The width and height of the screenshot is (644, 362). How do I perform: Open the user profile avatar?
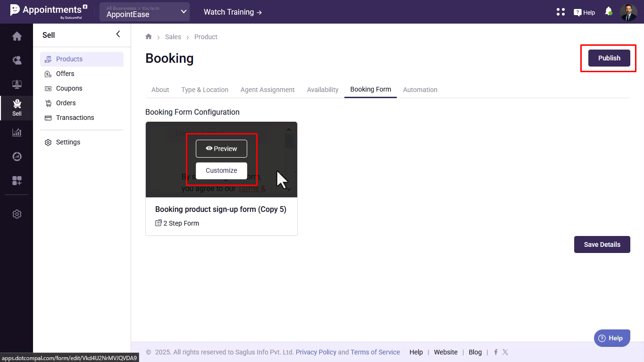(x=628, y=12)
